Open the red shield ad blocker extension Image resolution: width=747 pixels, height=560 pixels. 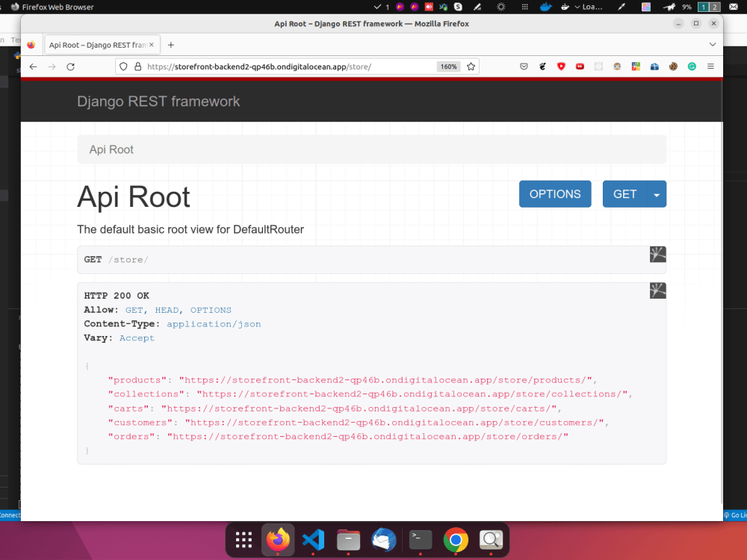[x=561, y=66]
